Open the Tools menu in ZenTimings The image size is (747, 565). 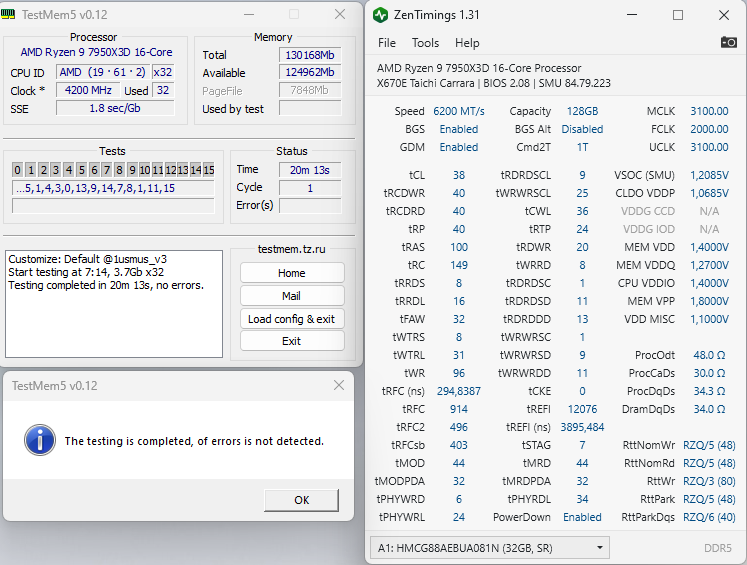tap(425, 43)
